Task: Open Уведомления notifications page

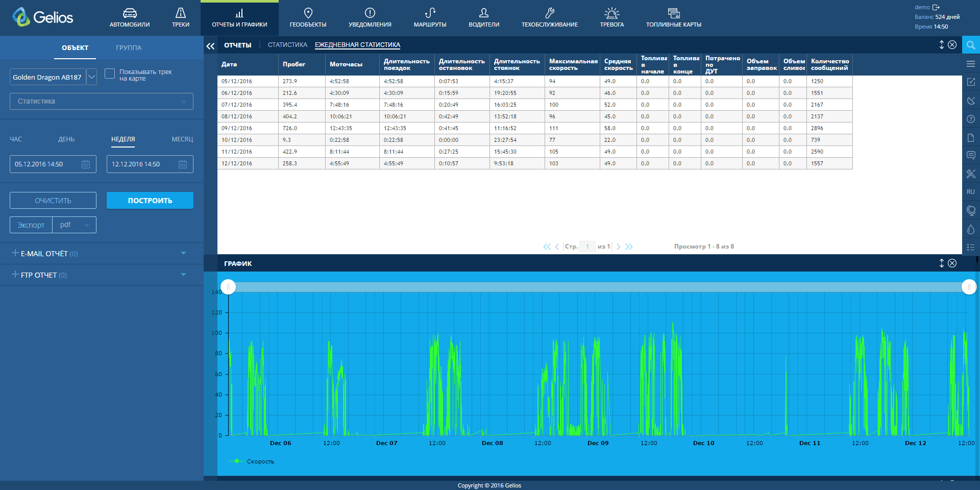Action: tap(370, 17)
